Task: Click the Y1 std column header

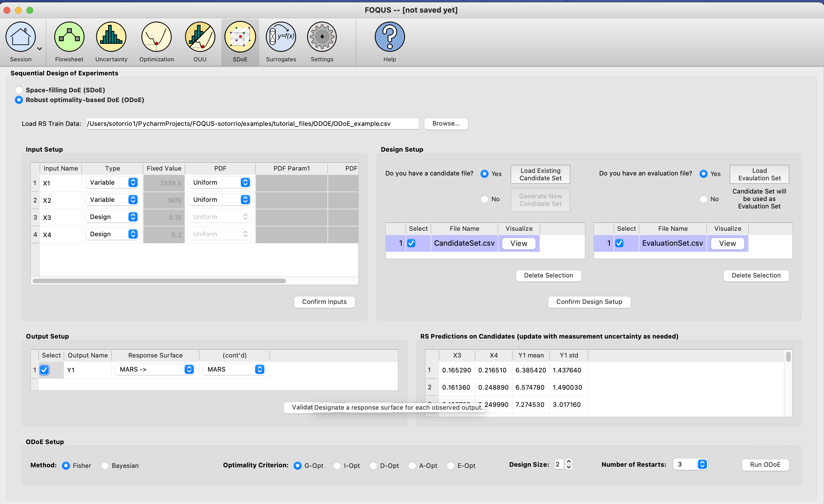Action: pos(569,355)
